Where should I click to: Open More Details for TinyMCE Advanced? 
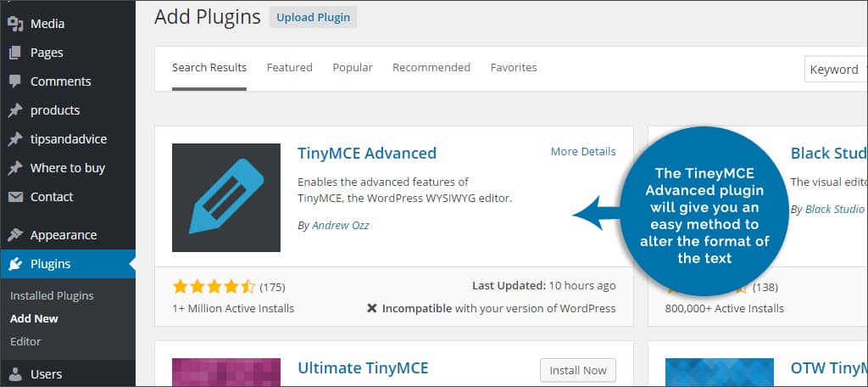(x=583, y=151)
